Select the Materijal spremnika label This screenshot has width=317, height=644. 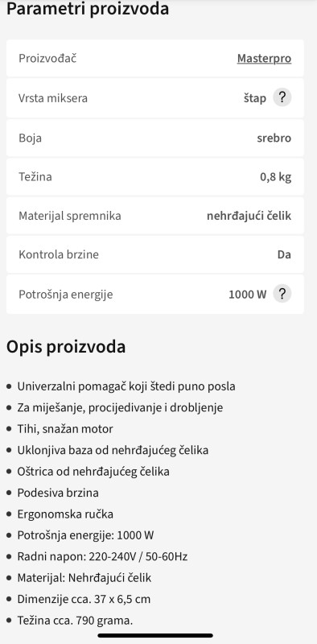tap(70, 216)
